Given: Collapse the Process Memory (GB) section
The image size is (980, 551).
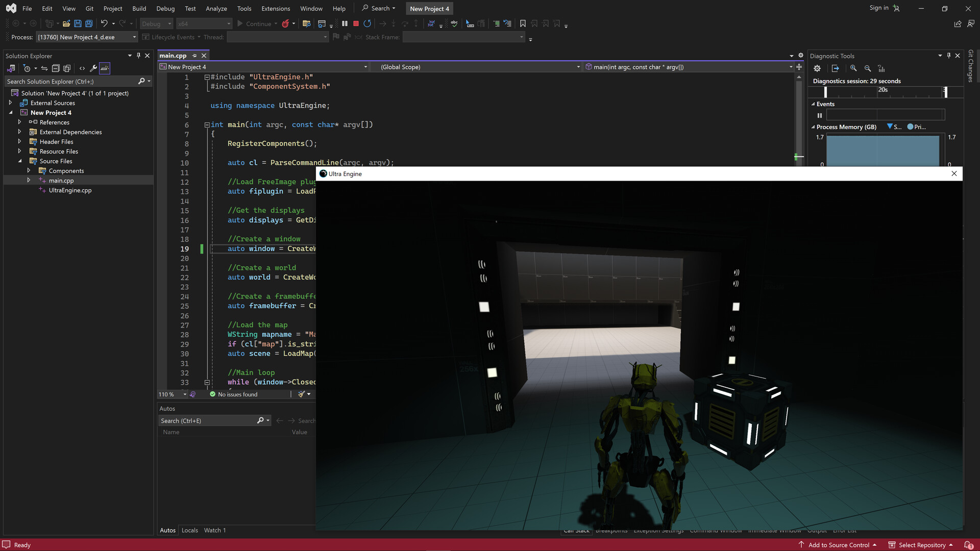Looking at the screenshot, I should coord(814,127).
